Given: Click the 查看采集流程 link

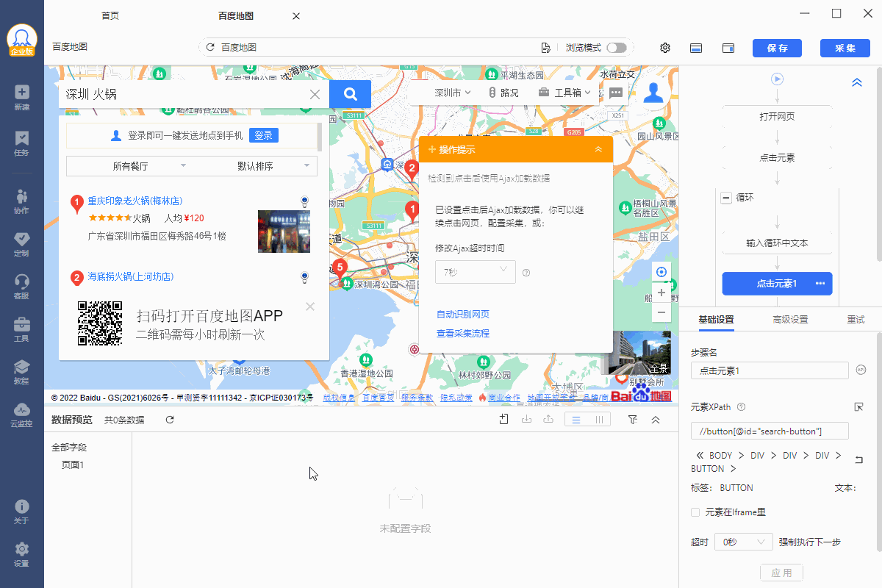Looking at the screenshot, I should (x=463, y=333).
